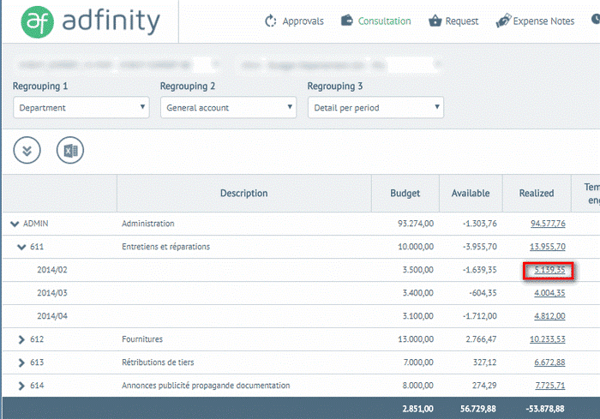Viewport: 600px width, 419px height.
Task: Open the Request menu
Action: (453, 21)
